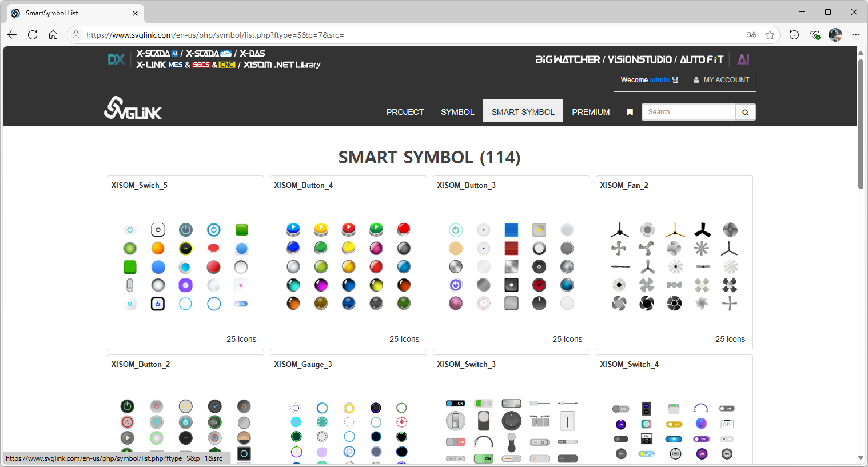Click the X-DAS header link
Screen dimensions: 868x467
click(252, 53)
